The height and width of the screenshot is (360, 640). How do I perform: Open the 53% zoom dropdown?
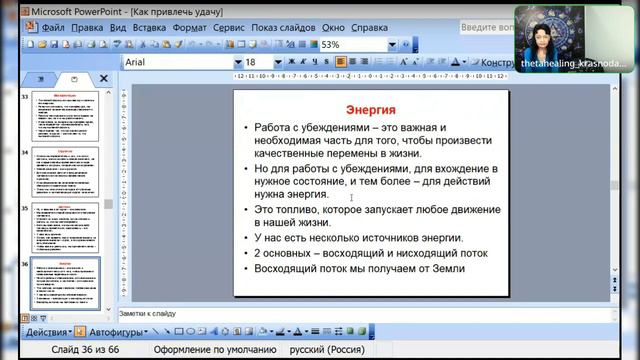(x=392, y=44)
